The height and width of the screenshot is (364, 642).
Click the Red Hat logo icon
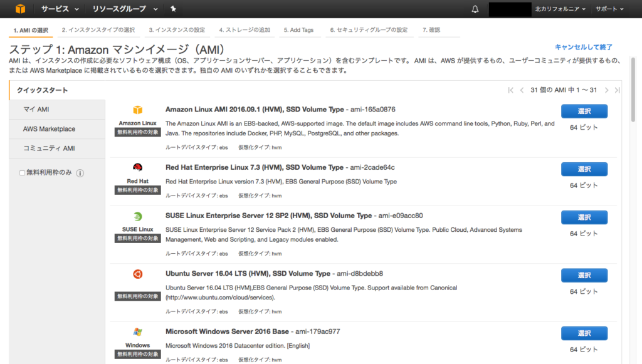137,167
